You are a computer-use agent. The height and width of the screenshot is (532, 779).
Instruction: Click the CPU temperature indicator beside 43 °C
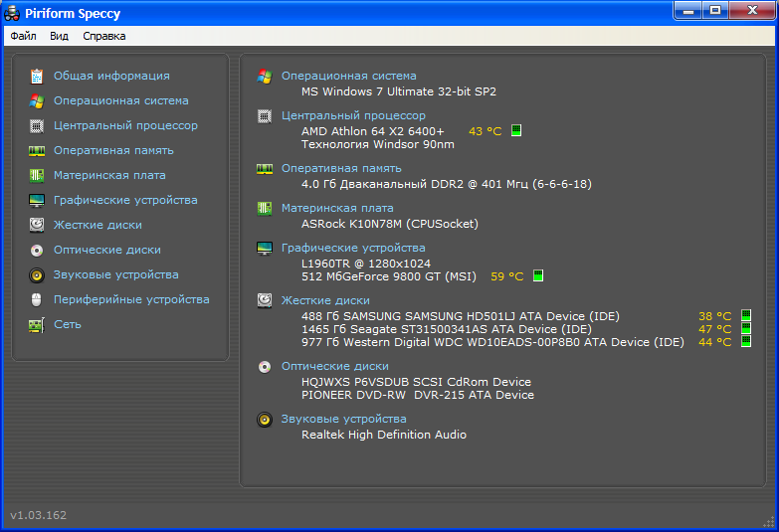516,131
